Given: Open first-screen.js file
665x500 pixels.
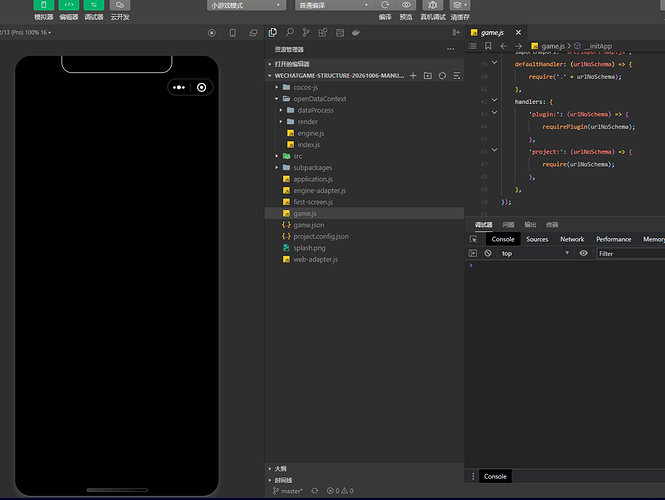Looking at the screenshot, I should coord(313,202).
